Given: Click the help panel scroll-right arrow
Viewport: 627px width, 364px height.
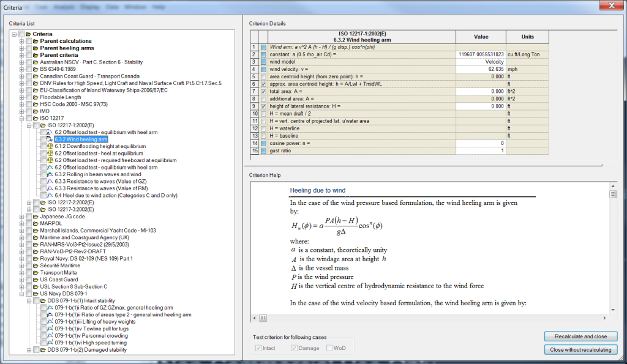Looking at the screenshot, I should click(x=604, y=318).
